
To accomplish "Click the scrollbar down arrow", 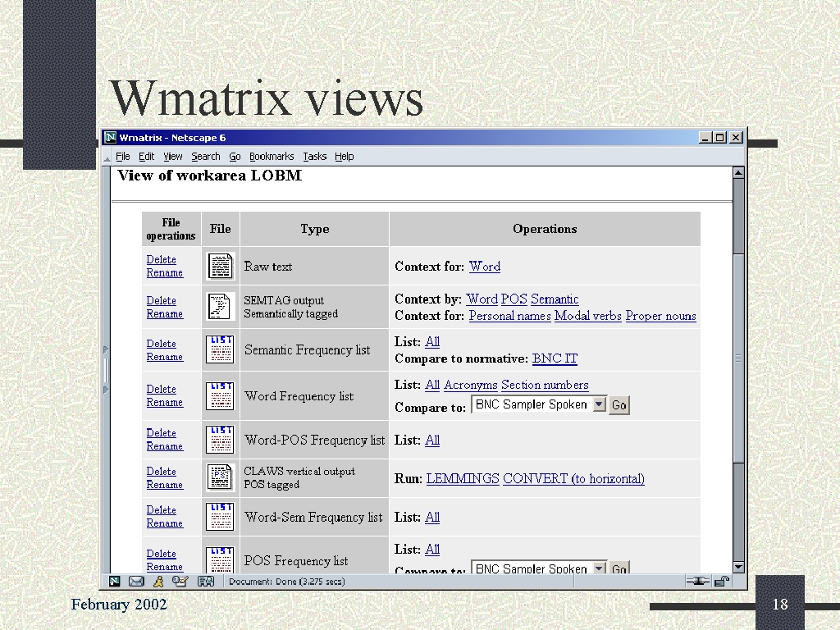I will click(x=738, y=567).
